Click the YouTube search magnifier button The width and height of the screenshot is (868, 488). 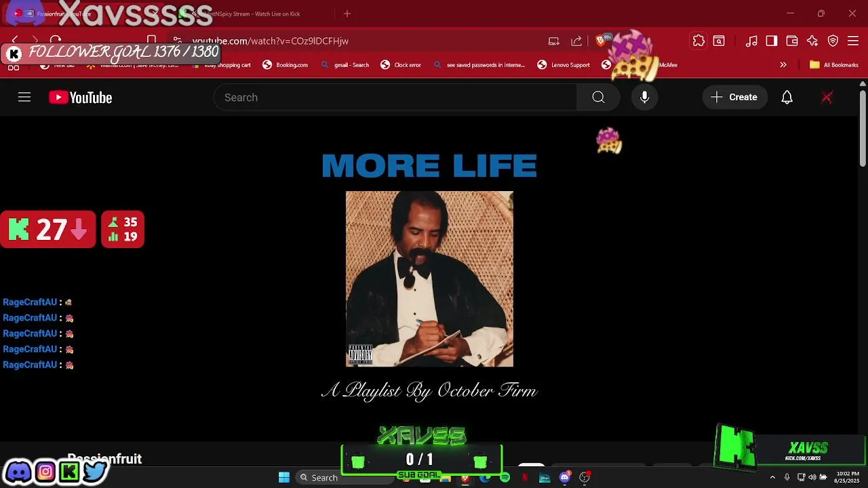click(598, 98)
